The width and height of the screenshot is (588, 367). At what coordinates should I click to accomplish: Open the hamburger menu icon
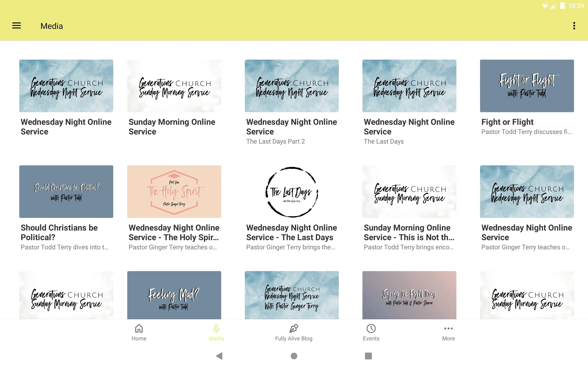click(17, 26)
